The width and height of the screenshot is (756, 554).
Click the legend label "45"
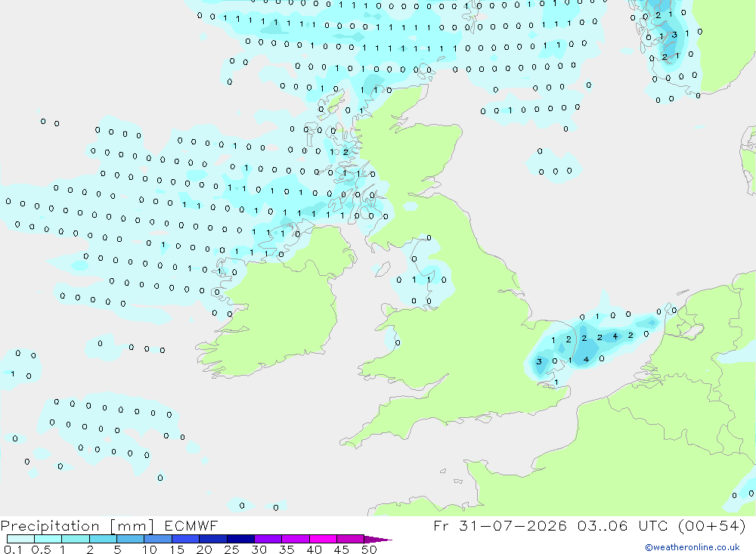point(342,549)
